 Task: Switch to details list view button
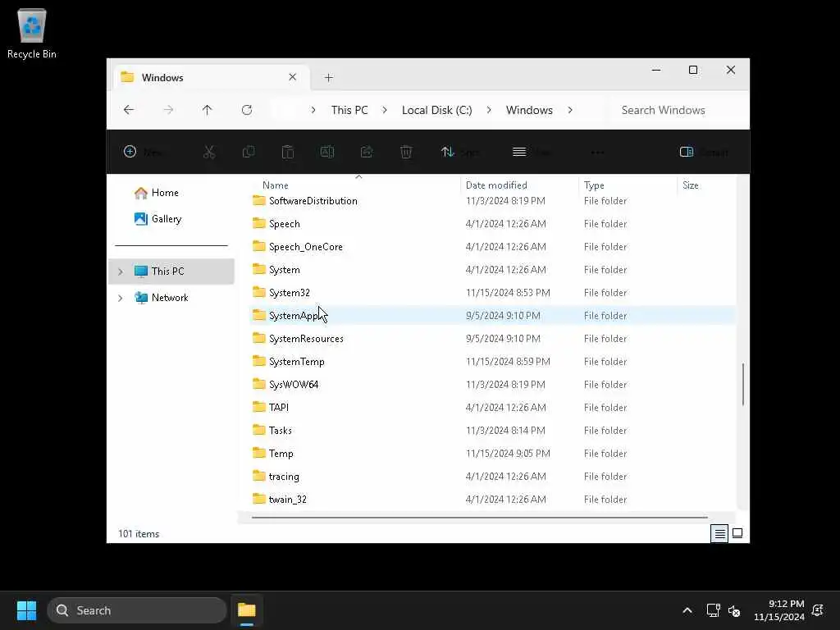[x=719, y=533]
